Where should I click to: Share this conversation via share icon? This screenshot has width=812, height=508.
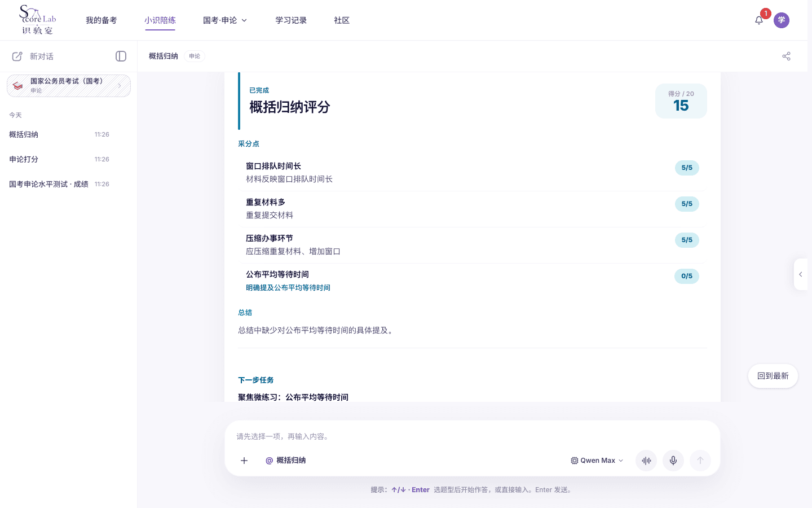[x=787, y=56]
